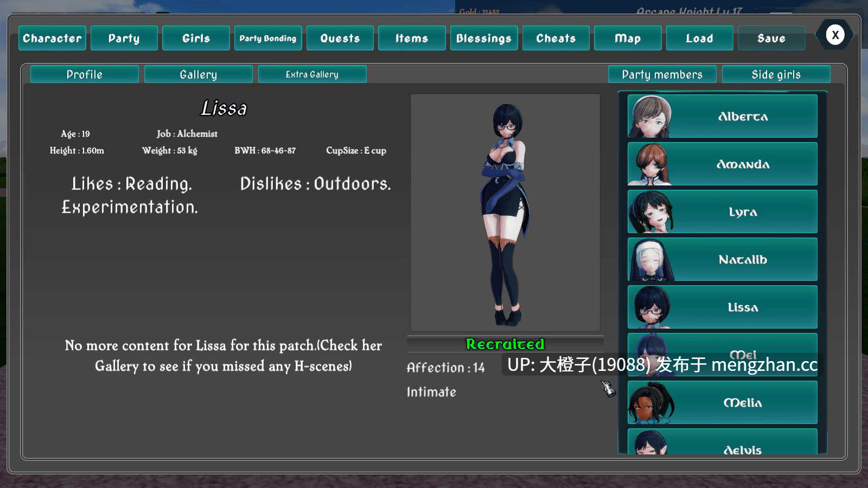Screen dimensions: 868x488
Task: Click the Load button
Action: [700, 38]
